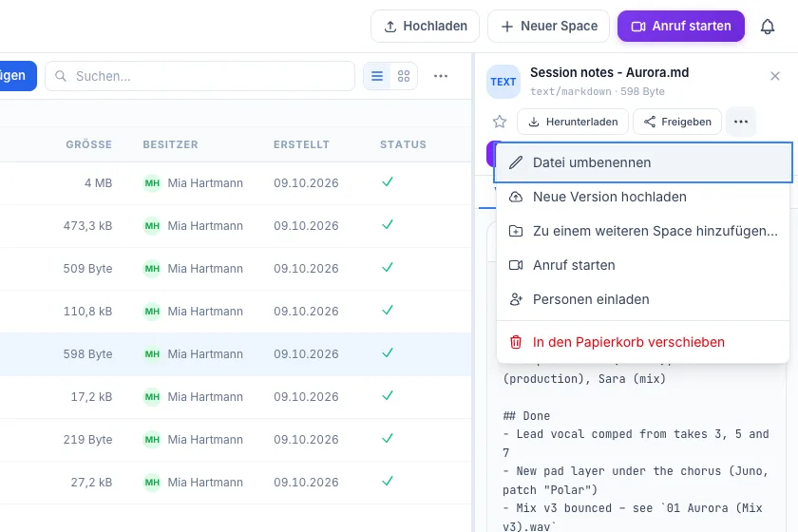This screenshot has height=532, width=798.
Task: Sort by the BESITZER column header
Action: point(170,144)
